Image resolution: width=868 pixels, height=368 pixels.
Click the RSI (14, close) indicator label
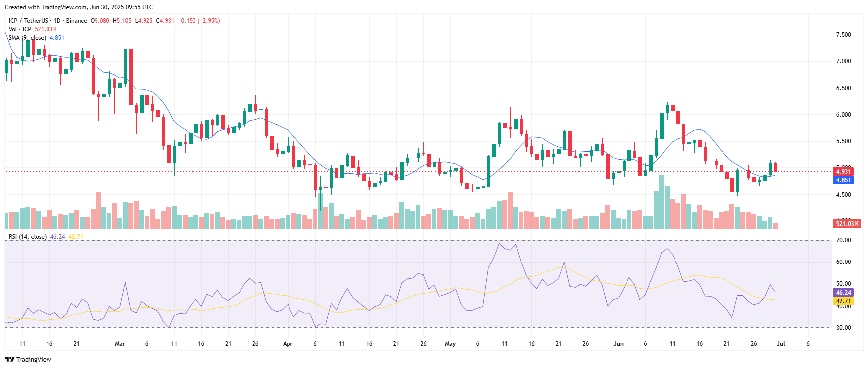(28, 237)
